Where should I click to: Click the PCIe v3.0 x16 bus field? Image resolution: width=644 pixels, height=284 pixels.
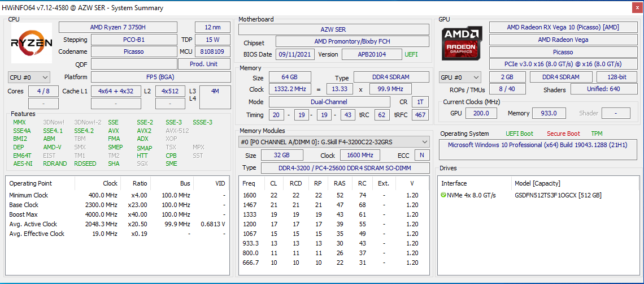pos(563,64)
